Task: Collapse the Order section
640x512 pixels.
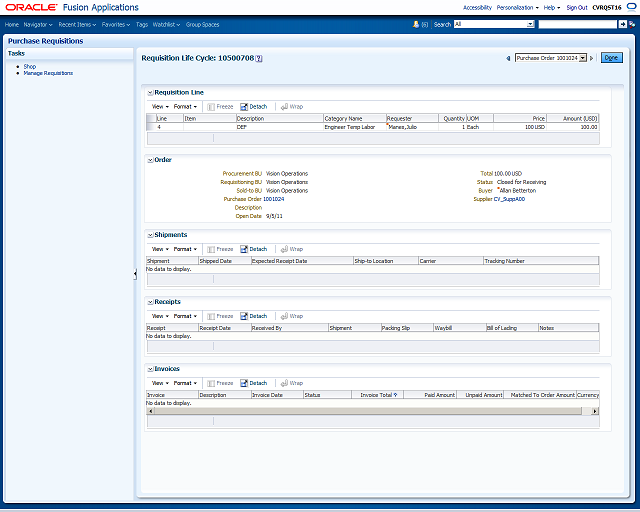Action: click(x=150, y=160)
